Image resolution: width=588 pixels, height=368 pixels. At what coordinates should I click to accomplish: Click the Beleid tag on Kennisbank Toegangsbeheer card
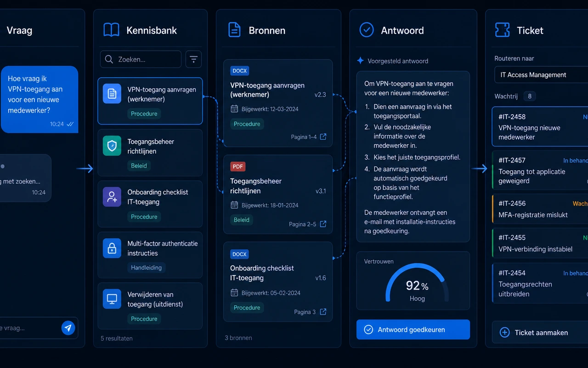point(139,166)
